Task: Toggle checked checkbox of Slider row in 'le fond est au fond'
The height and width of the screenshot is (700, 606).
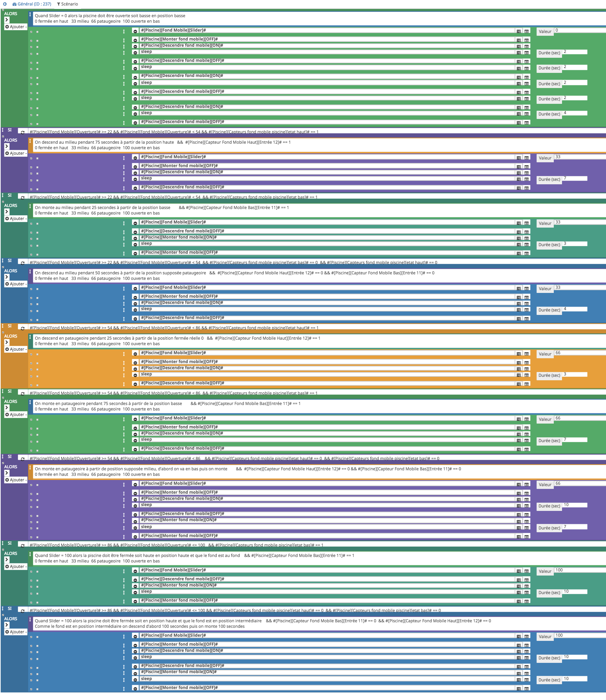Action: coord(31,571)
